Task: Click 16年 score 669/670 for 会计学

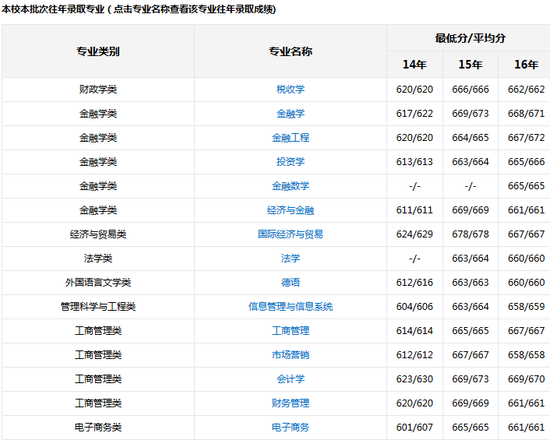Action: [x=526, y=379]
